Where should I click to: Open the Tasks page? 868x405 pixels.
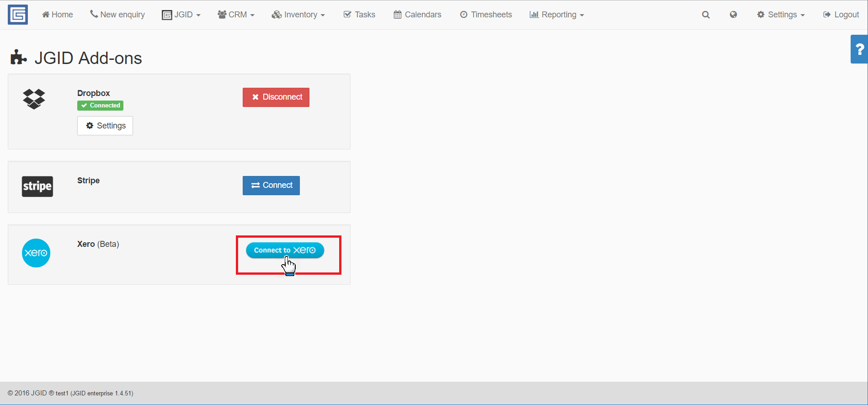point(359,15)
